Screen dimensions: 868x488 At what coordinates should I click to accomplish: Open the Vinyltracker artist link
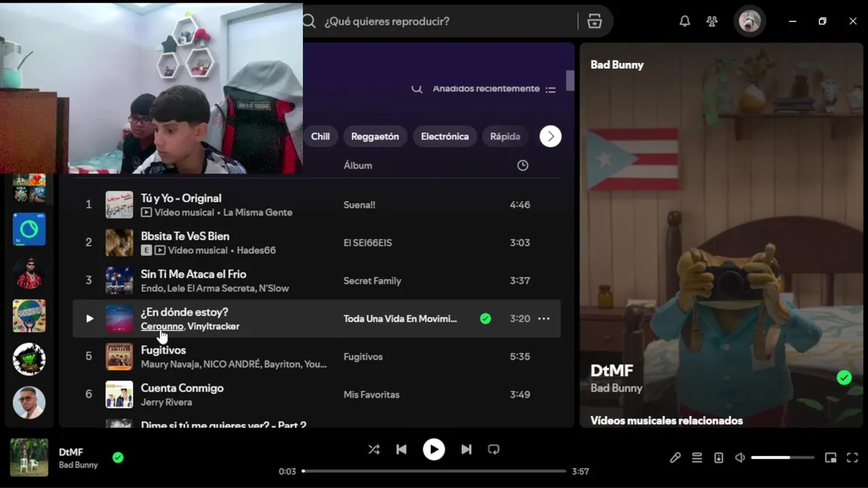point(214,326)
